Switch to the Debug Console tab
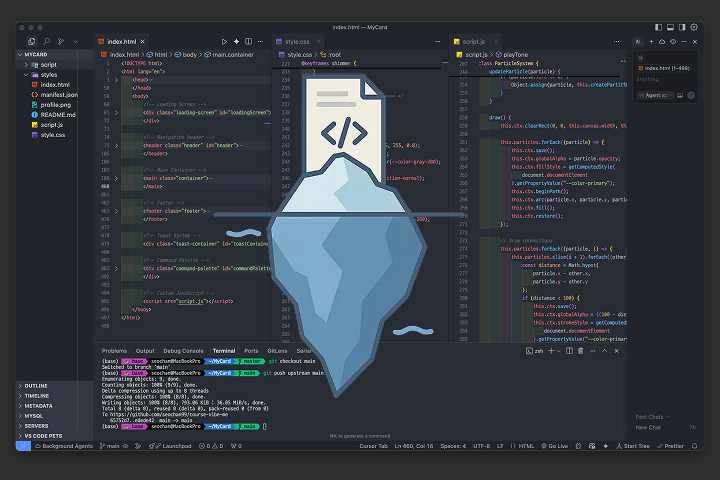The width and height of the screenshot is (720, 480). tap(183, 351)
